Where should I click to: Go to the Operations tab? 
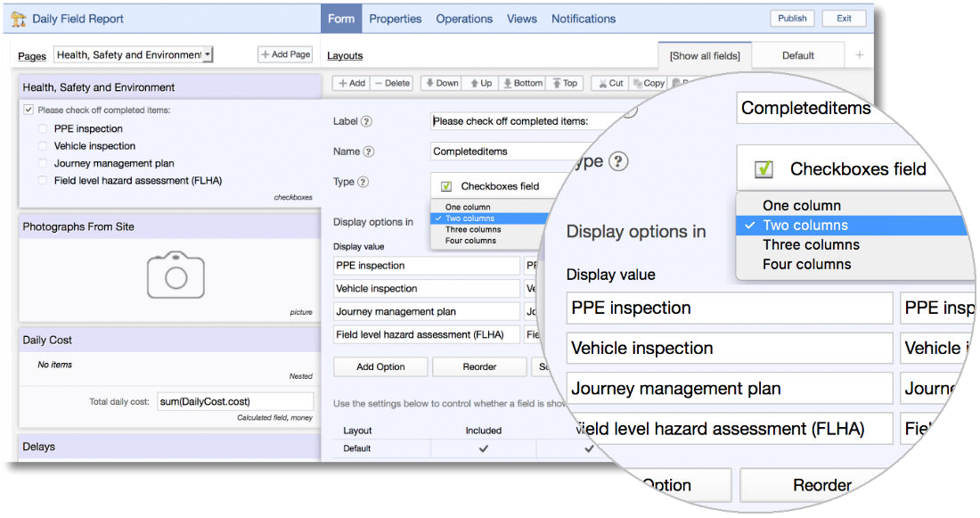pyautogui.click(x=464, y=19)
